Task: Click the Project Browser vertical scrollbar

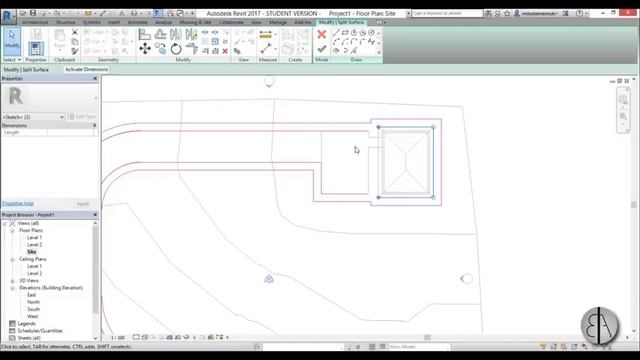Action: click(96, 269)
